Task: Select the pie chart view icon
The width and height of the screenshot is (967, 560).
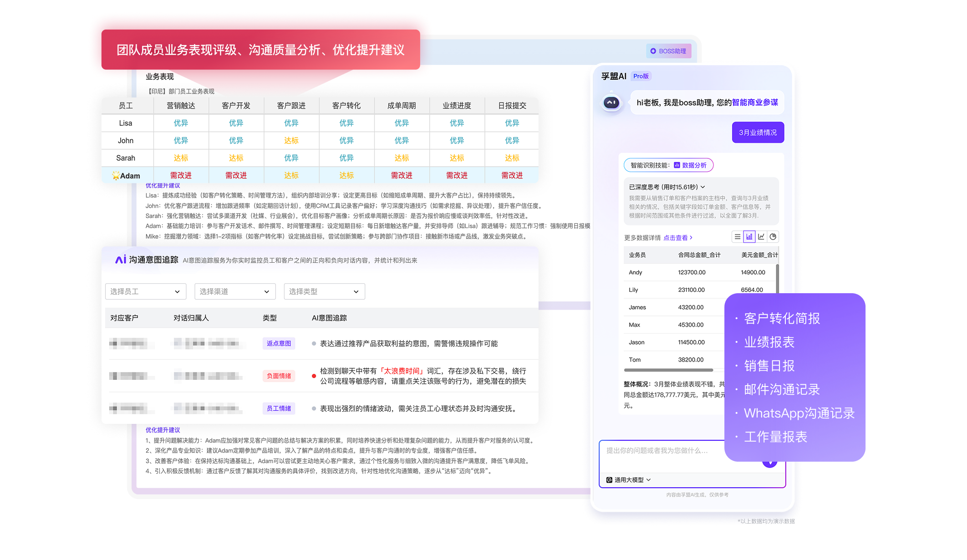Action: pyautogui.click(x=773, y=237)
